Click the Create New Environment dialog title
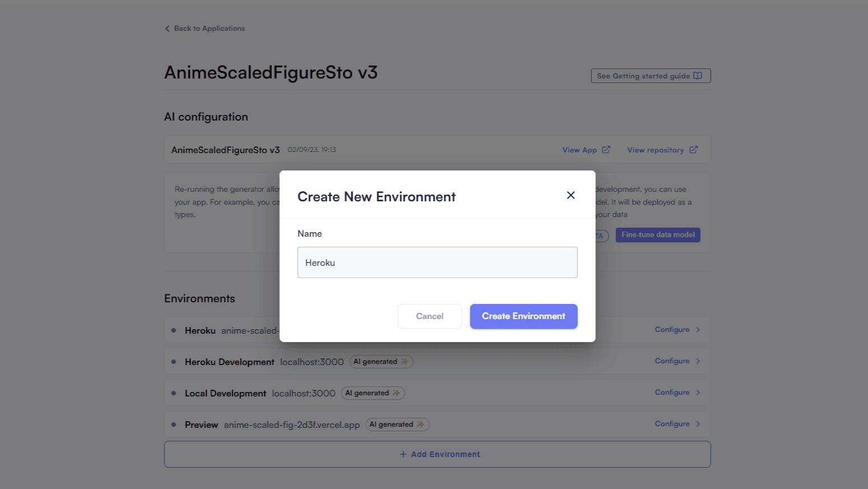 point(377,197)
